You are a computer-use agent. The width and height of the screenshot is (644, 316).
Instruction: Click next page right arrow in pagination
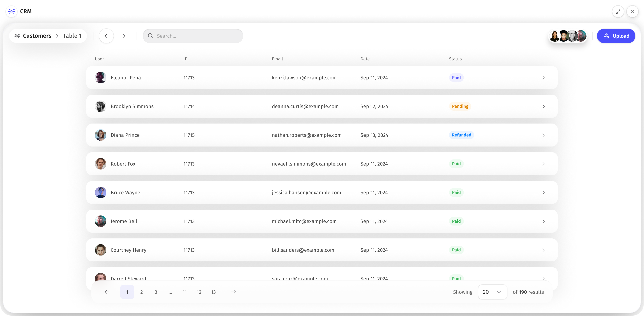pyautogui.click(x=233, y=292)
